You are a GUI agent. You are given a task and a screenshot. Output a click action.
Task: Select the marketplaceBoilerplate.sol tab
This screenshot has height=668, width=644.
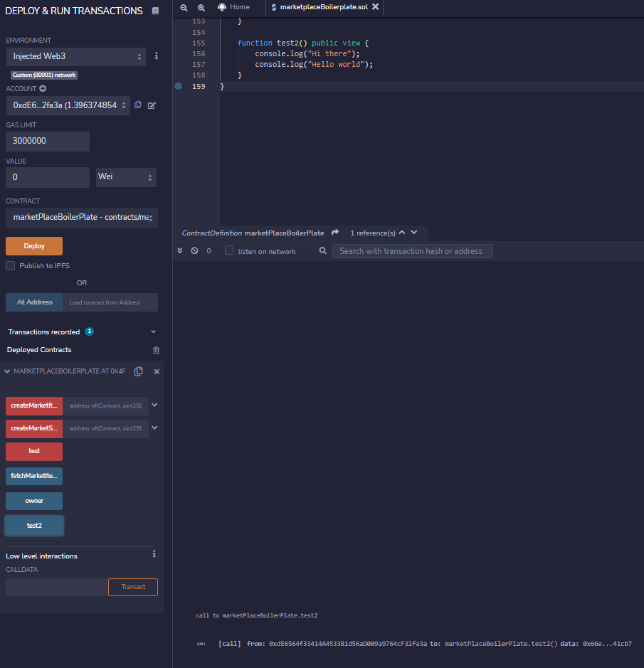[x=324, y=7]
